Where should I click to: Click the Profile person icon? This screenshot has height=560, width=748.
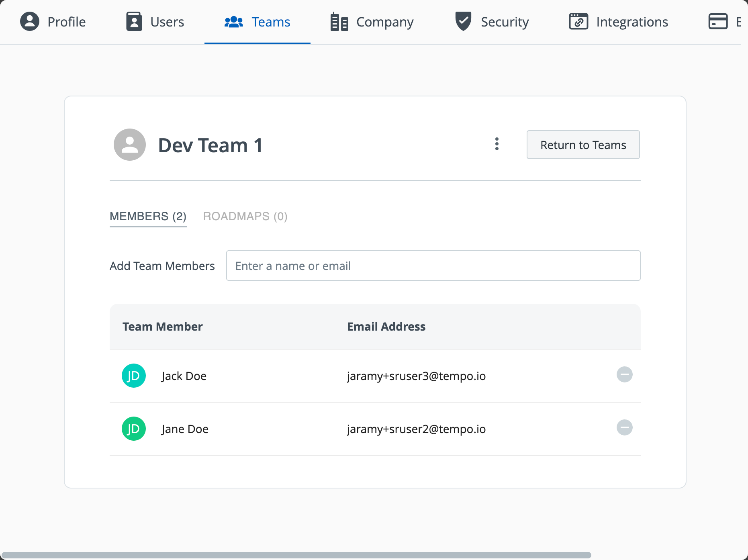click(30, 22)
